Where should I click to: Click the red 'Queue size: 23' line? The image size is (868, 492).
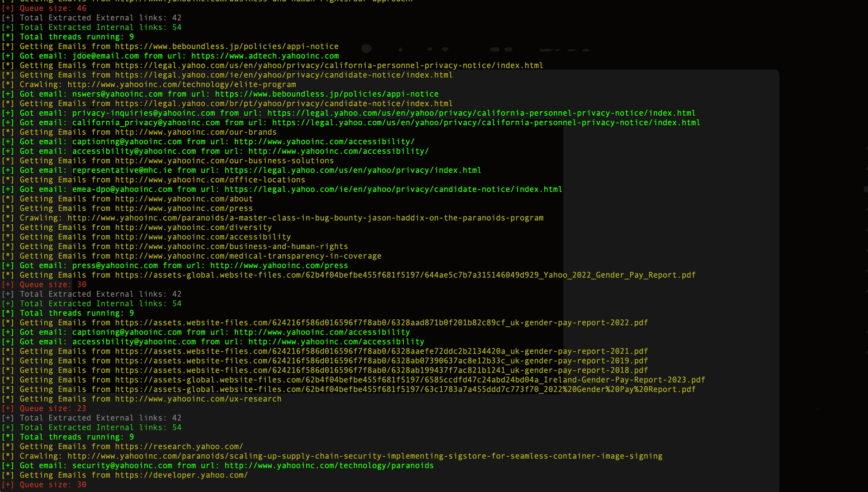pos(44,409)
